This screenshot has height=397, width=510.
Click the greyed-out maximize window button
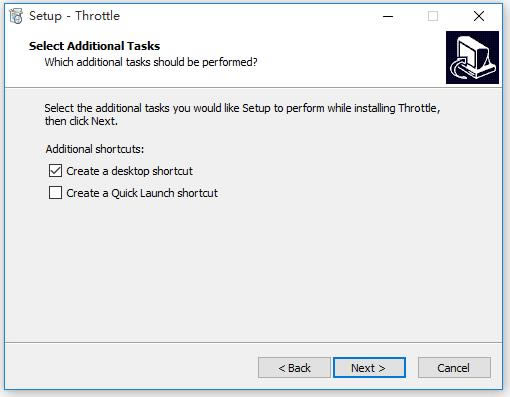pyautogui.click(x=433, y=16)
